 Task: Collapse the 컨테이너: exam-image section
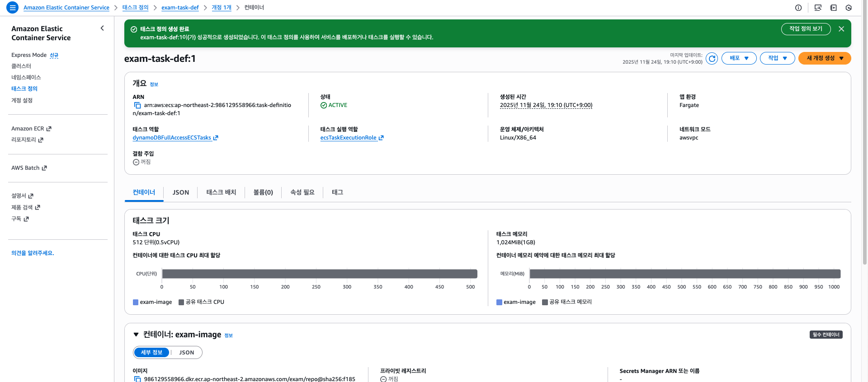pyautogui.click(x=136, y=335)
